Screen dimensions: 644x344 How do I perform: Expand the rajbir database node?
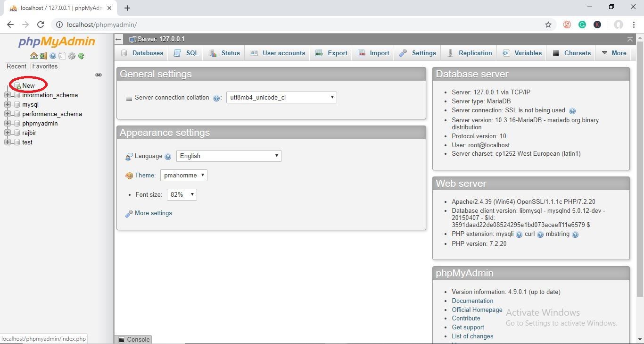(7, 133)
